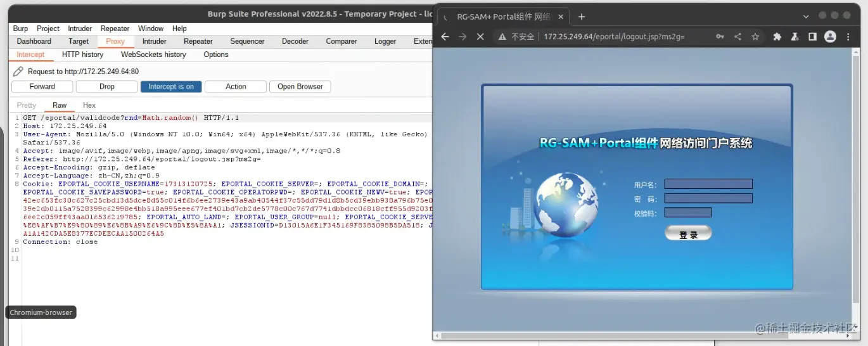Open the Window menu
The height and width of the screenshot is (346, 868).
(151, 29)
